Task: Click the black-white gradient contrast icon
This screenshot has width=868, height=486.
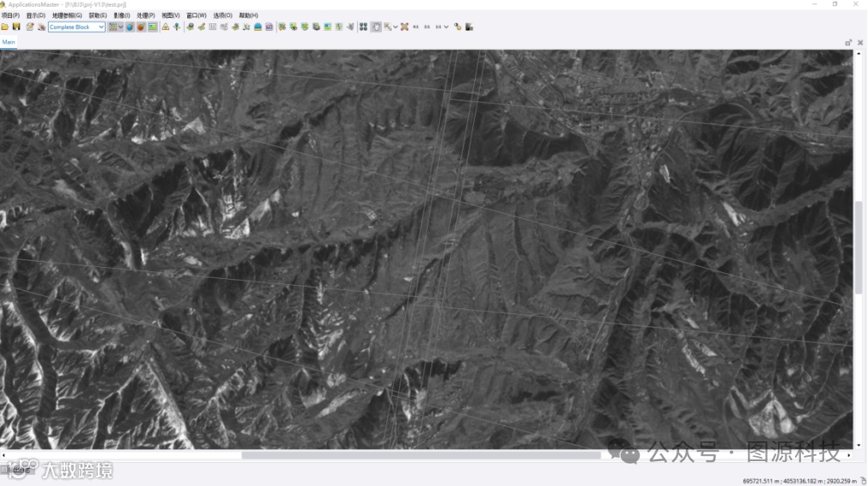Action: pos(469,27)
